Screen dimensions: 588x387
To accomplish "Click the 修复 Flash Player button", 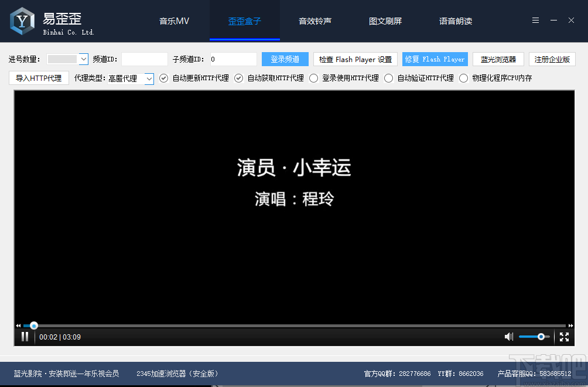I will pos(435,59).
